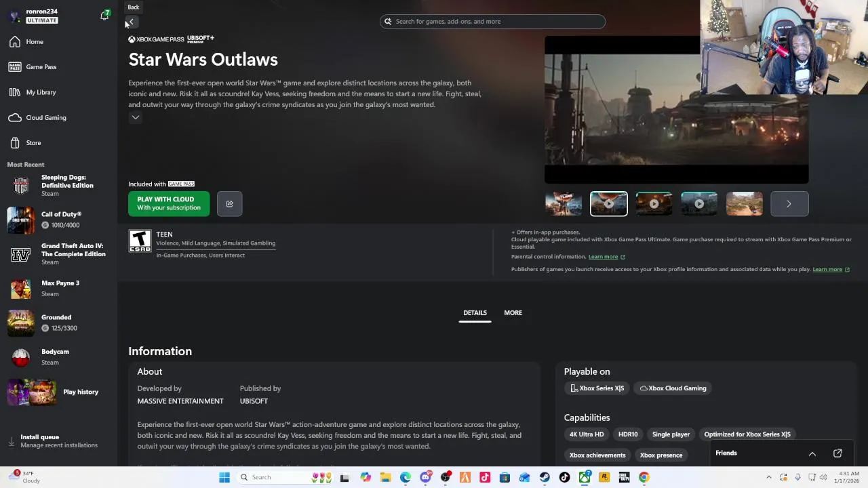Click the taskbar Search box
This screenshot has height=488, width=868.
pyautogui.click(x=285, y=477)
